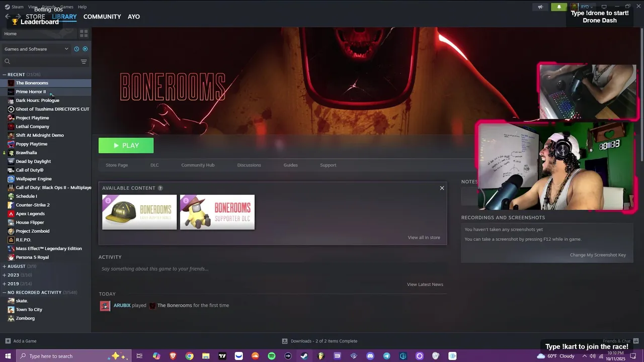644x362 pixels.
Task: Toggle sort by recent activity clock
Action: click(x=76, y=49)
